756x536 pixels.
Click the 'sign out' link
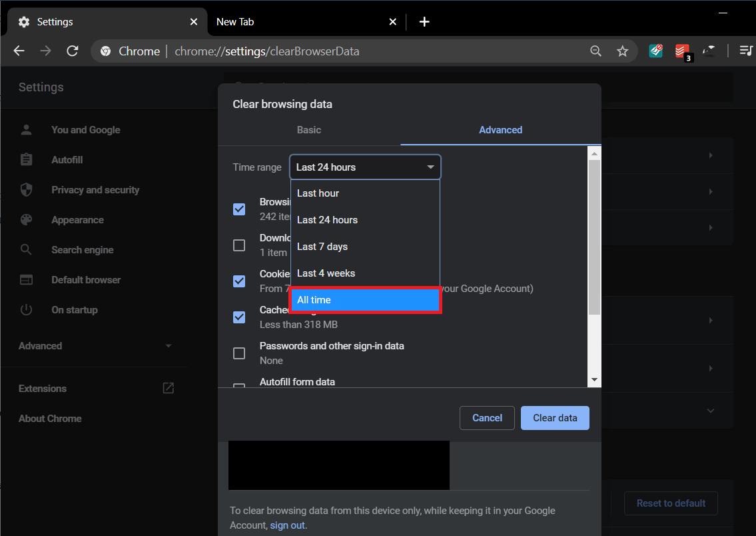287,525
